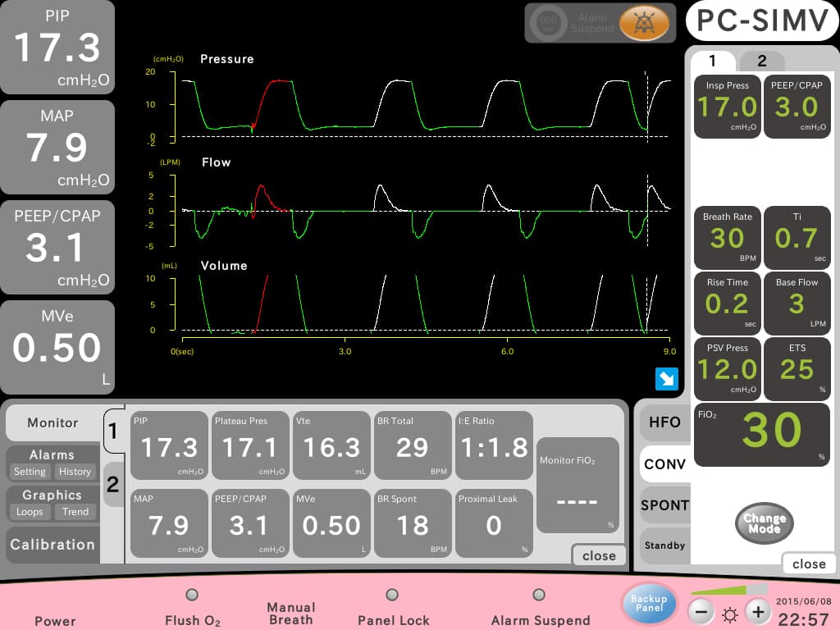The height and width of the screenshot is (630, 840).
Task: Open the Monitor menu
Action: point(52,422)
